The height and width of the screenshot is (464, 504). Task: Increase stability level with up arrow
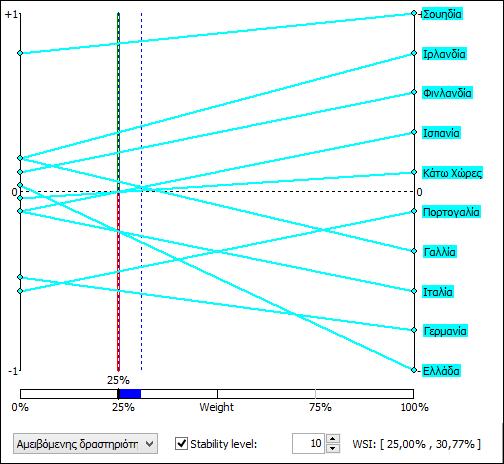(x=332, y=439)
